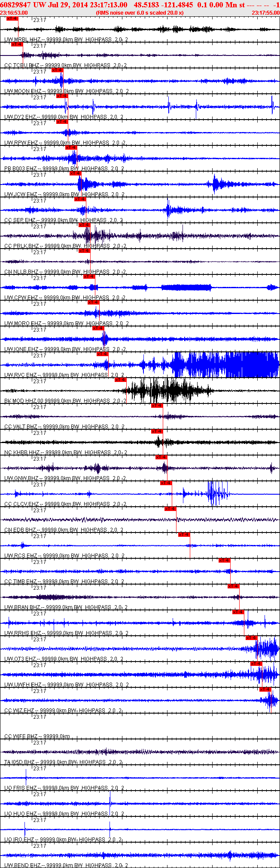Select the 'UW IONE EHZ' station label
The image size is (280, 868).
tap(21, 349)
